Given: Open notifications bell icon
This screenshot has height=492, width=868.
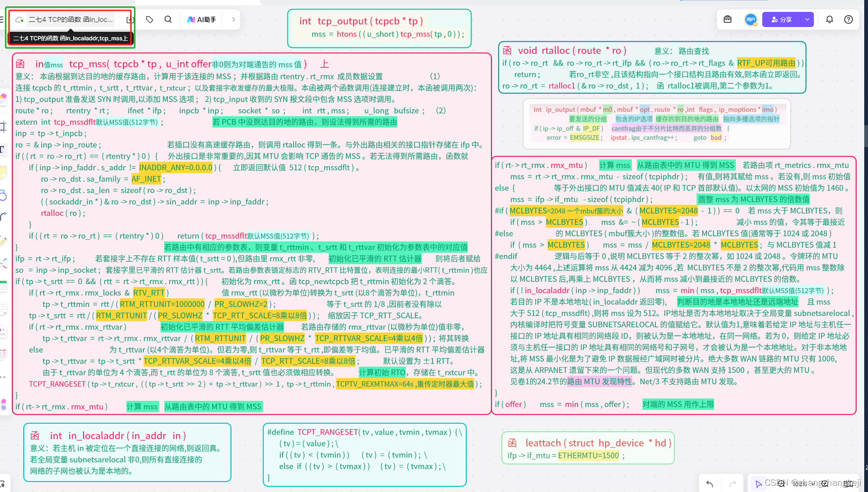Looking at the screenshot, I should pyautogui.click(x=830, y=19).
